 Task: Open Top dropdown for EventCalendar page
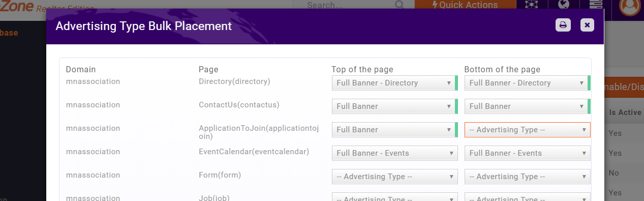click(x=394, y=153)
